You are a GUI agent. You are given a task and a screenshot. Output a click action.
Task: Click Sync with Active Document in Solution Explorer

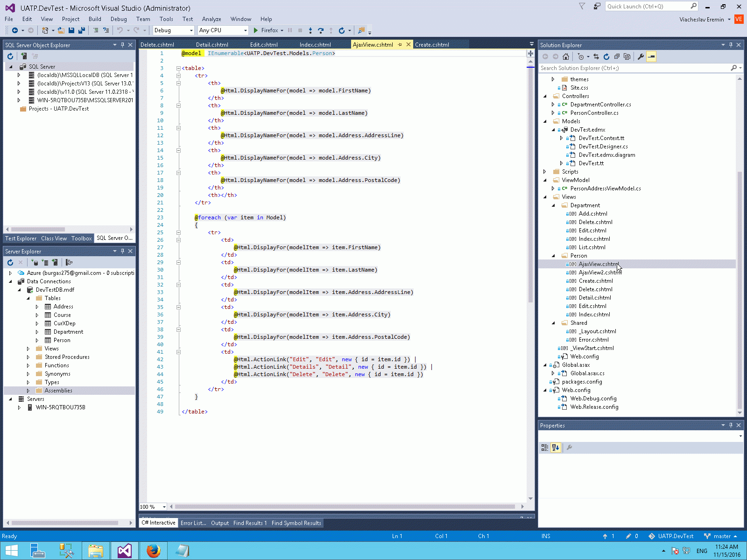(x=596, y=56)
